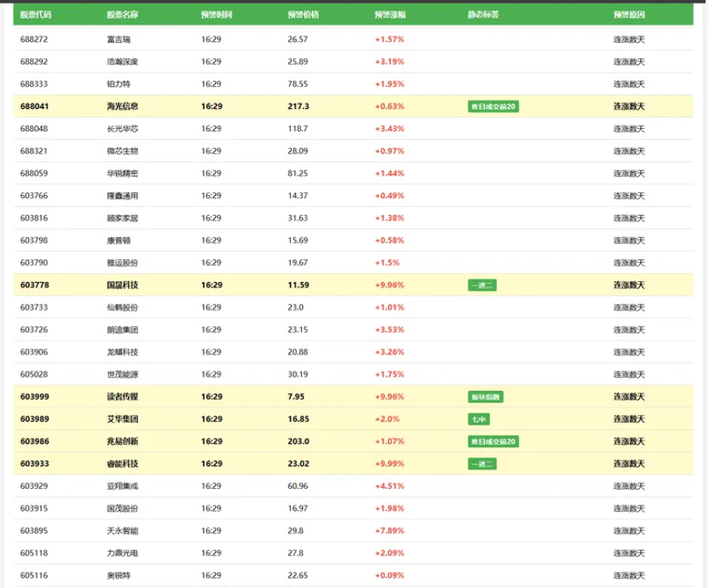Click the 板块指数 tag for 读者传媒

pyautogui.click(x=485, y=397)
